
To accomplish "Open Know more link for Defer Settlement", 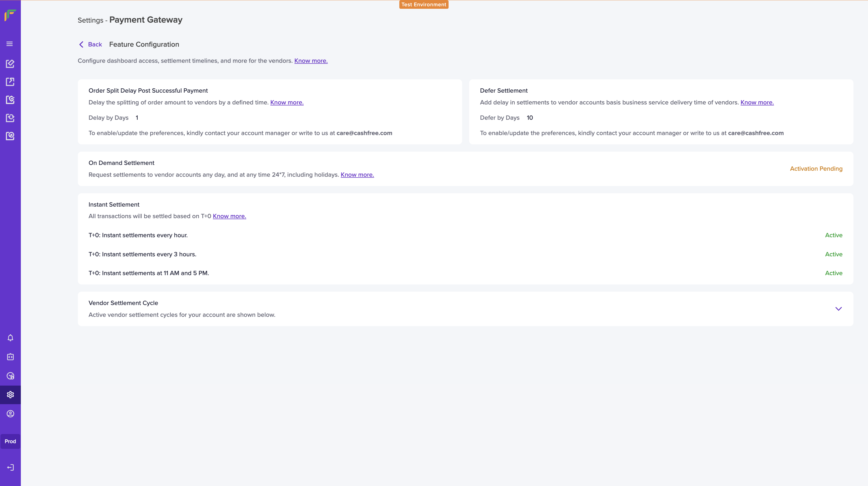I will (757, 102).
